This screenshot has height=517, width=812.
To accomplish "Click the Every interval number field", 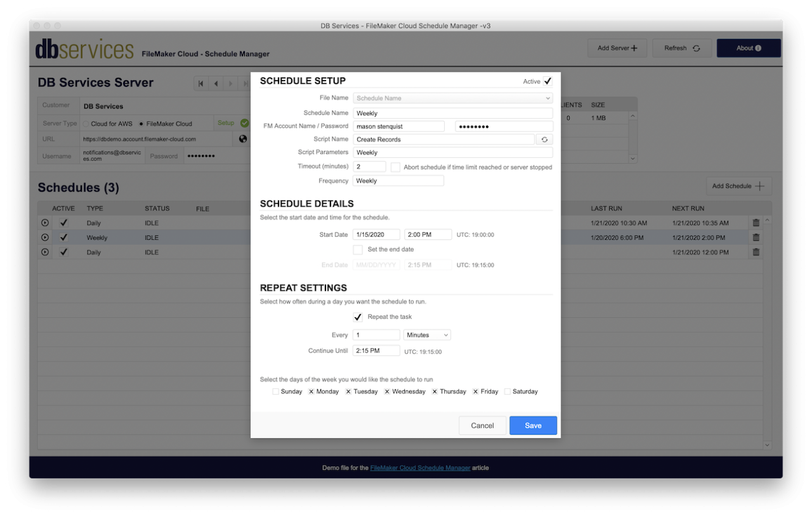I will click(x=376, y=335).
